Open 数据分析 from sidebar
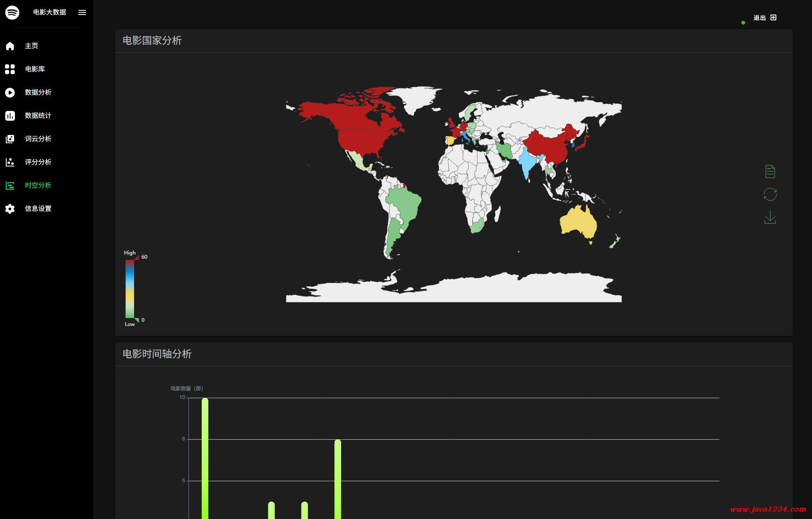Image resolution: width=812 pixels, height=519 pixels. pos(38,92)
